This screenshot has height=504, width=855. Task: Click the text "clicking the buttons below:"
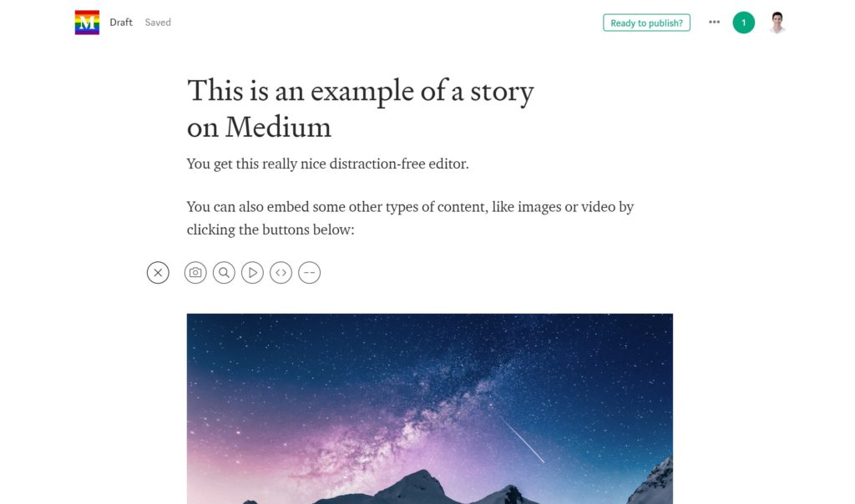[x=271, y=229]
